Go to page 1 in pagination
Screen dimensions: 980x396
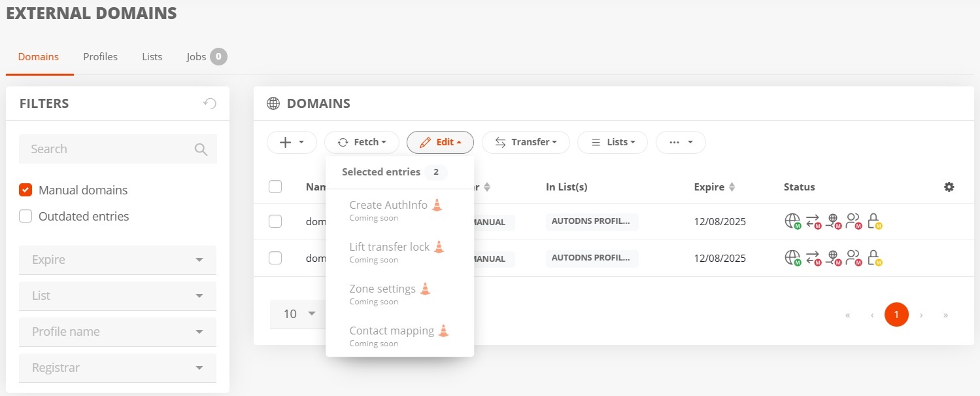pos(896,315)
